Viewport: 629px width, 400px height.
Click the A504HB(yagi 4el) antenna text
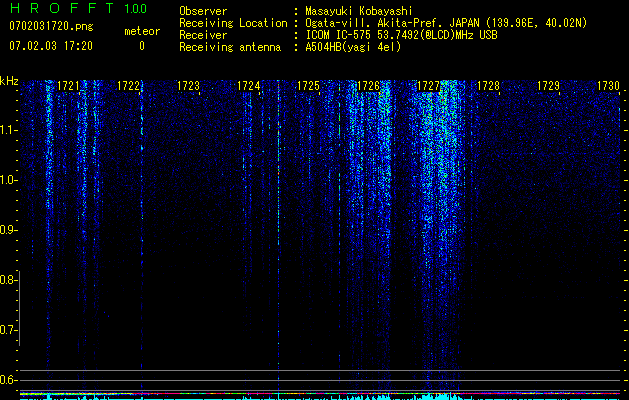pyautogui.click(x=353, y=47)
